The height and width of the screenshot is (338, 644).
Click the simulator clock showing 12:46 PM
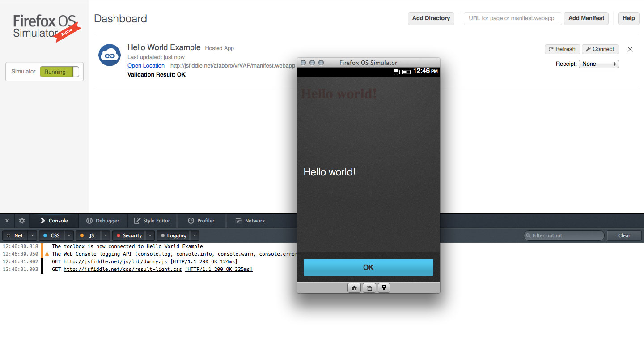(x=425, y=71)
